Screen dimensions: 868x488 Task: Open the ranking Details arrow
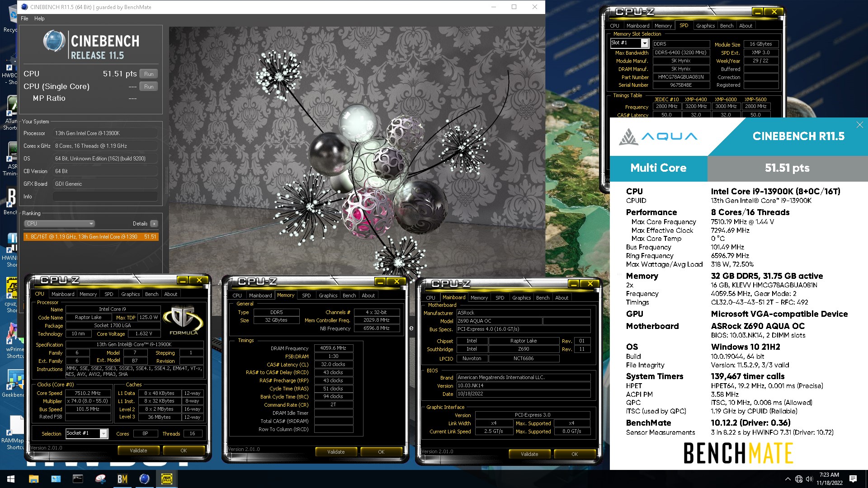click(154, 224)
